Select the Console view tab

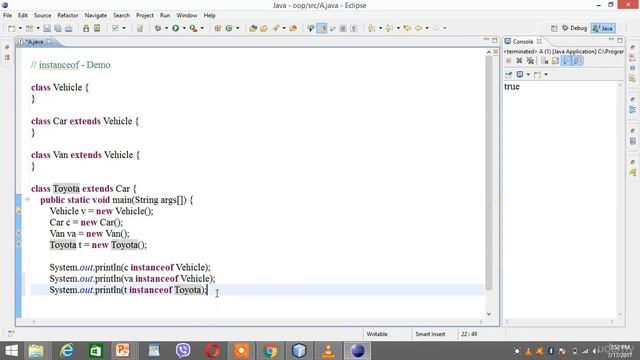tap(522, 42)
